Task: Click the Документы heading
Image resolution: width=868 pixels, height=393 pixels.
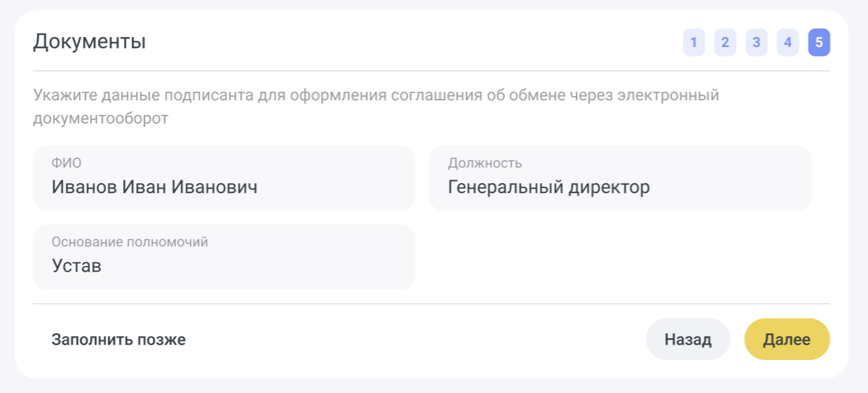Action: (89, 42)
